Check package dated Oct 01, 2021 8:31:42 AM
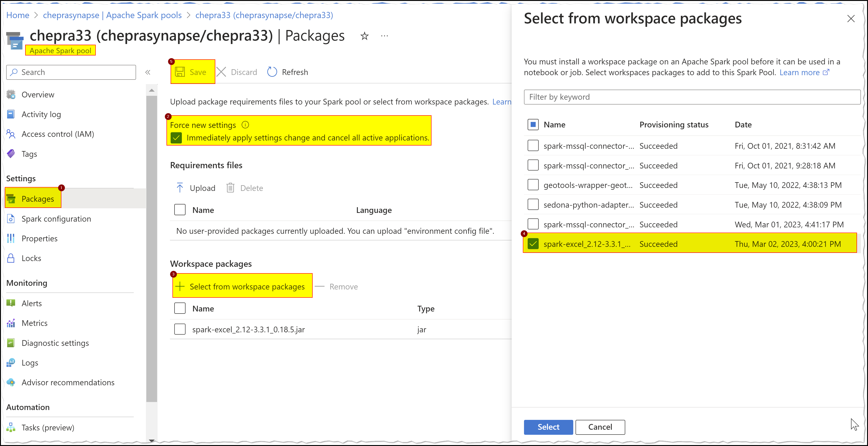Viewport: 868px width, 446px height. (533, 146)
